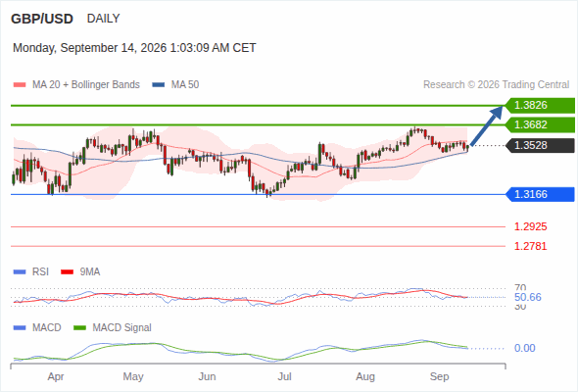This screenshot has height=392, width=578.
Task: Click the 0.00 MACD value
Action: pos(524,348)
